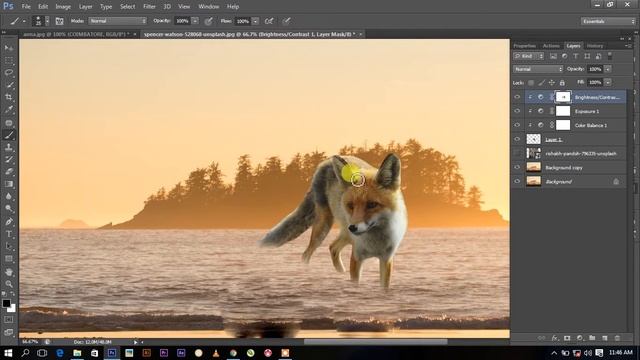Switch to the History tab
The image size is (640, 360).
[595, 46]
